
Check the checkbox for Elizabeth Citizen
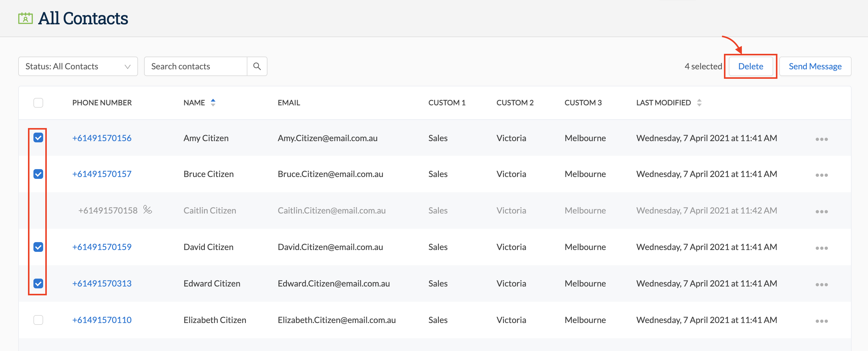[38, 320]
